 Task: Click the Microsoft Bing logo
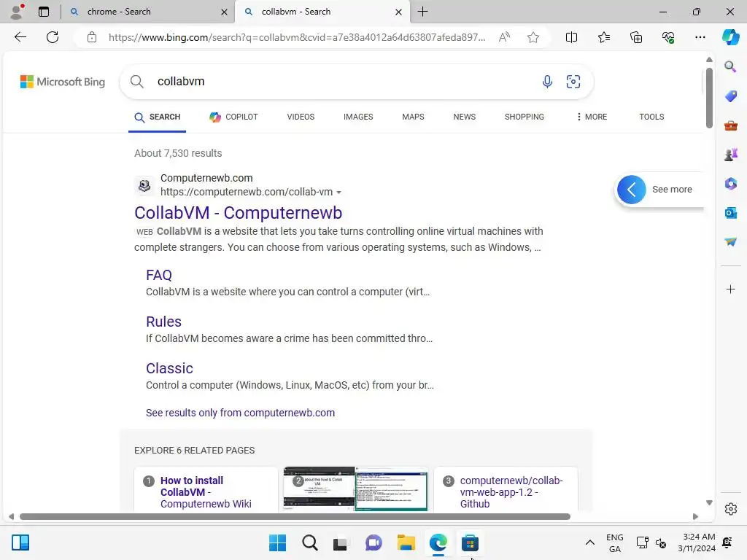pos(63,82)
